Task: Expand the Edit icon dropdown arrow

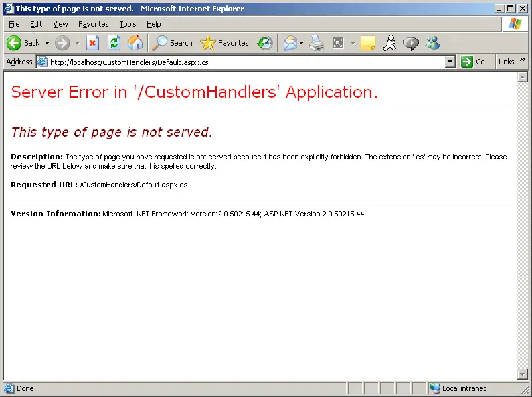Action: click(353, 43)
